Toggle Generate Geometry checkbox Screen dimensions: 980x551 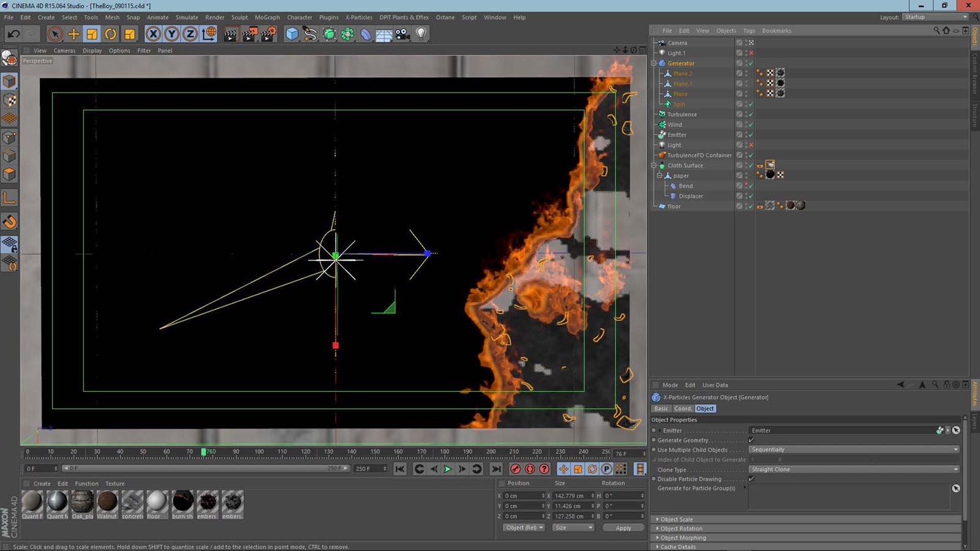point(752,440)
